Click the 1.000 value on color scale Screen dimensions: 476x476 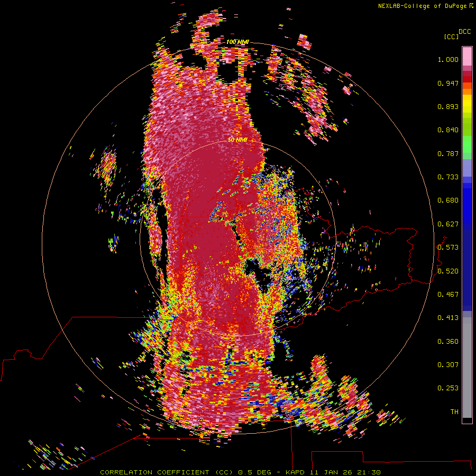tap(448, 59)
